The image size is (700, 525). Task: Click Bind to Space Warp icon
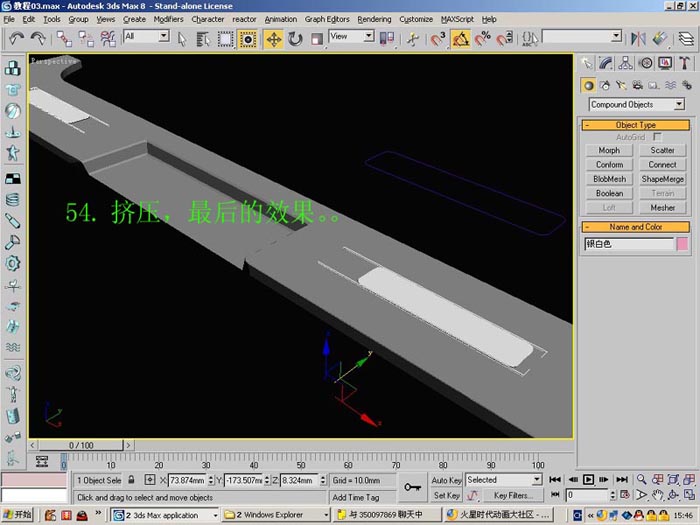(x=108, y=39)
